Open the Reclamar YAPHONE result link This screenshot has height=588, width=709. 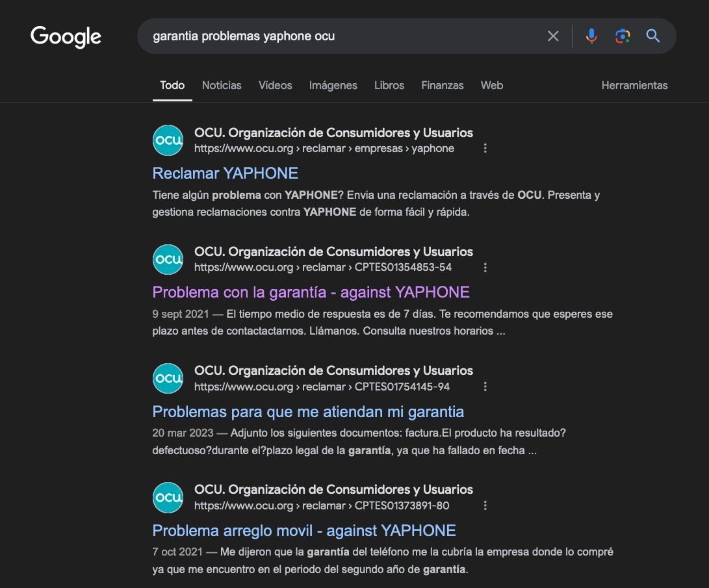pos(226,173)
